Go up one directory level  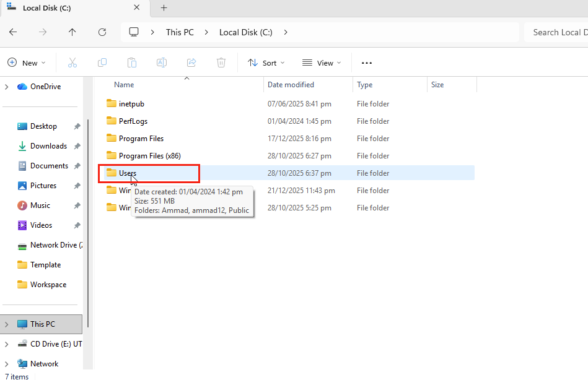(x=72, y=32)
